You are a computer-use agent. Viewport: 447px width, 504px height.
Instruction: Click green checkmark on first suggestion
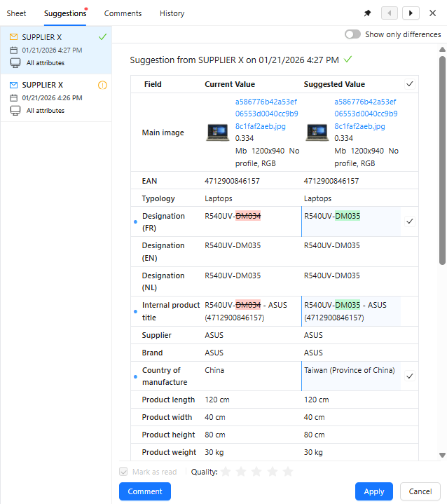pos(102,37)
